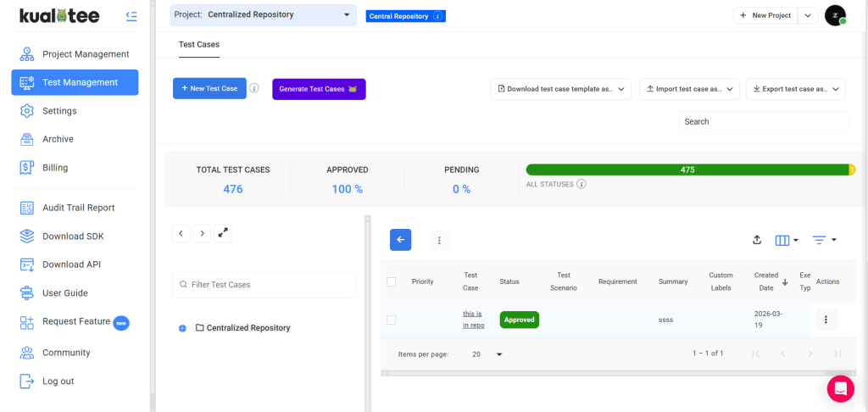The height and width of the screenshot is (412, 868).
Task: Collapse the sidebar with the arrow icon
Action: (131, 16)
